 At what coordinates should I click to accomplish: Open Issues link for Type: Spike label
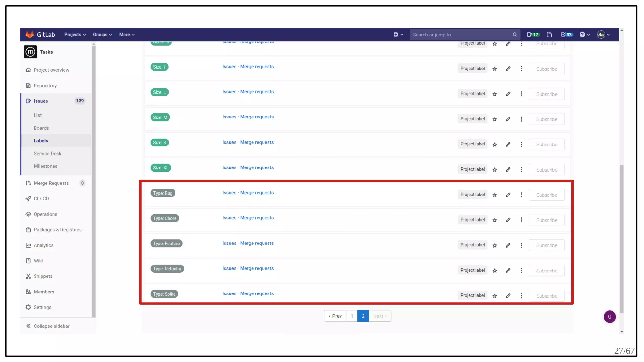coord(229,293)
